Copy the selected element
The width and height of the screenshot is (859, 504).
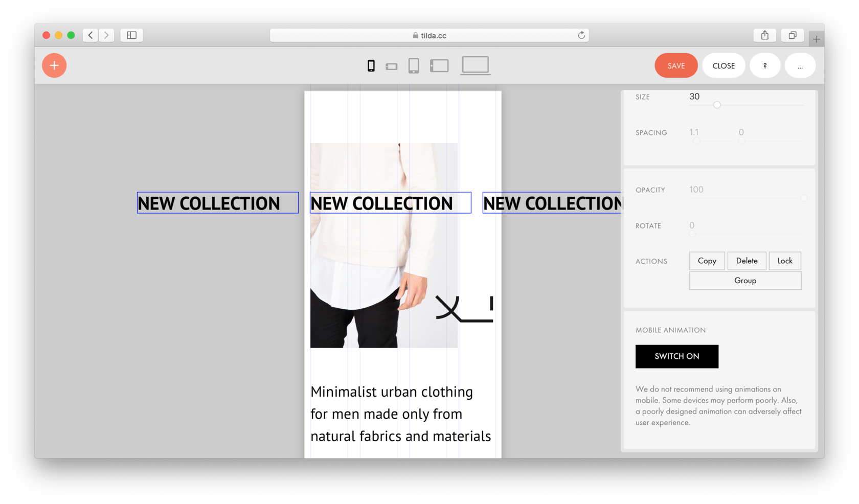[707, 261]
